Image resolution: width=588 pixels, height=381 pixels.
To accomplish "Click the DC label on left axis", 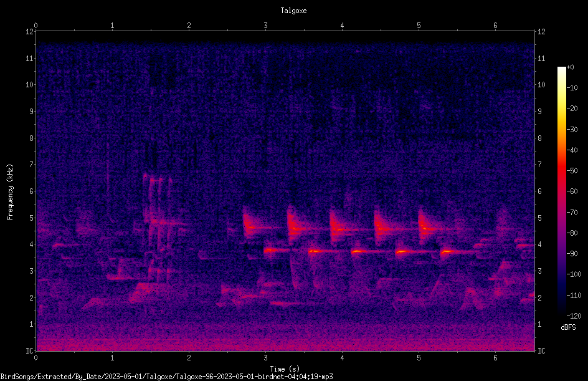I will [30, 351].
